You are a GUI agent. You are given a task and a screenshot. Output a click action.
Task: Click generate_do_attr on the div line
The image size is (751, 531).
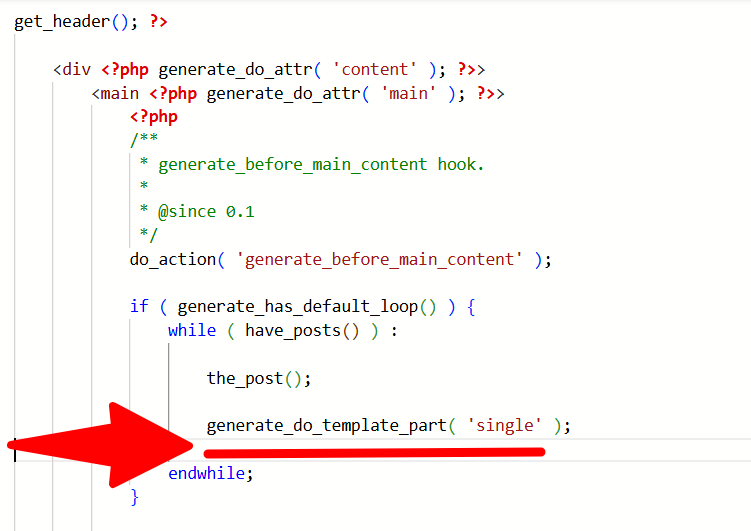tap(235, 70)
